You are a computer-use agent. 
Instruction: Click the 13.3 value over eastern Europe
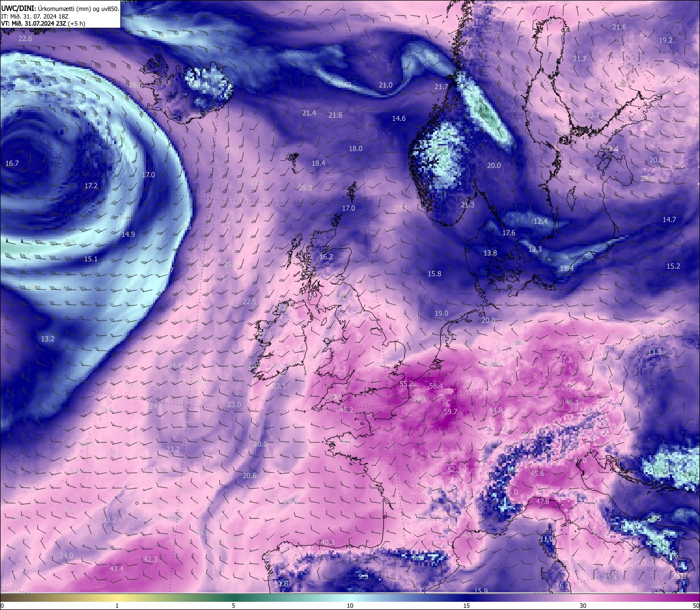coord(655,352)
